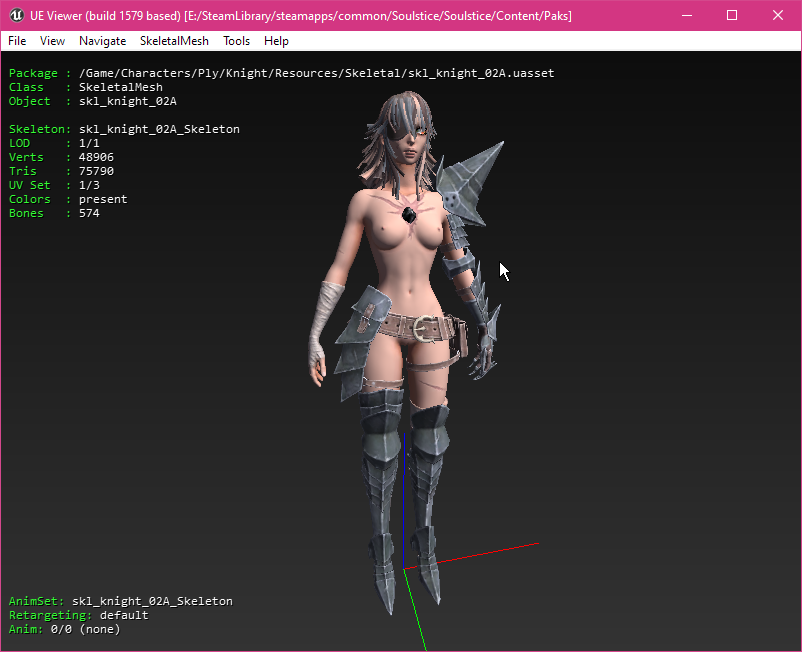Click the LOD value 1/1
The image size is (802, 652).
pyautogui.click(x=89, y=143)
